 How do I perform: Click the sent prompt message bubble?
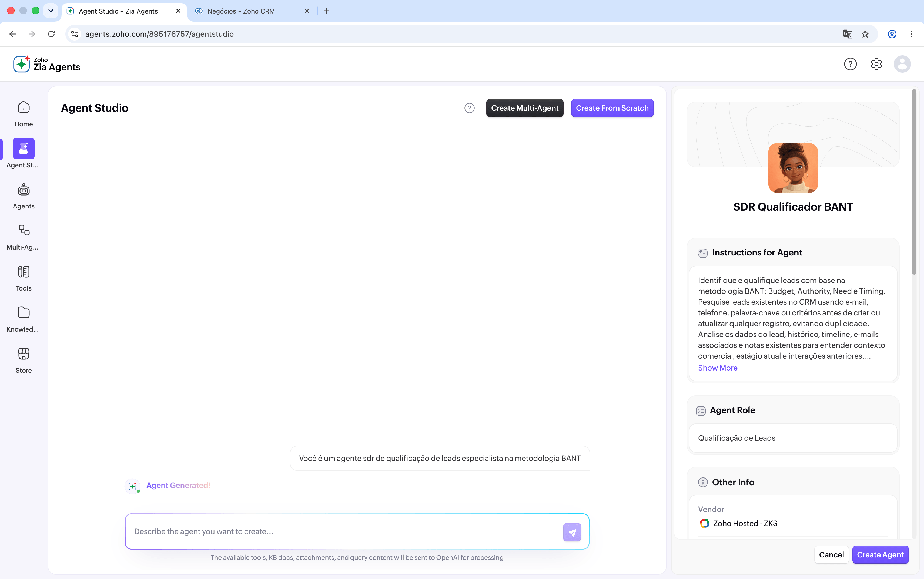click(440, 458)
